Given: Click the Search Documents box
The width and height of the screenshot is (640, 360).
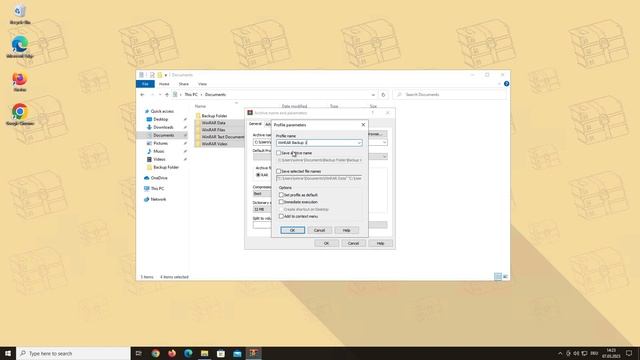Looking at the screenshot, I should 449,95.
